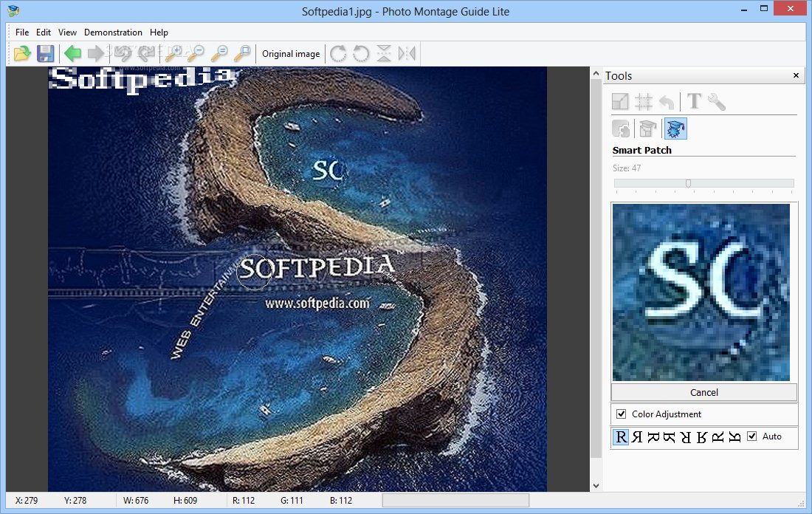The image size is (812, 514).
Task: Choose the normal R orientation
Action: (x=621, y=436)
